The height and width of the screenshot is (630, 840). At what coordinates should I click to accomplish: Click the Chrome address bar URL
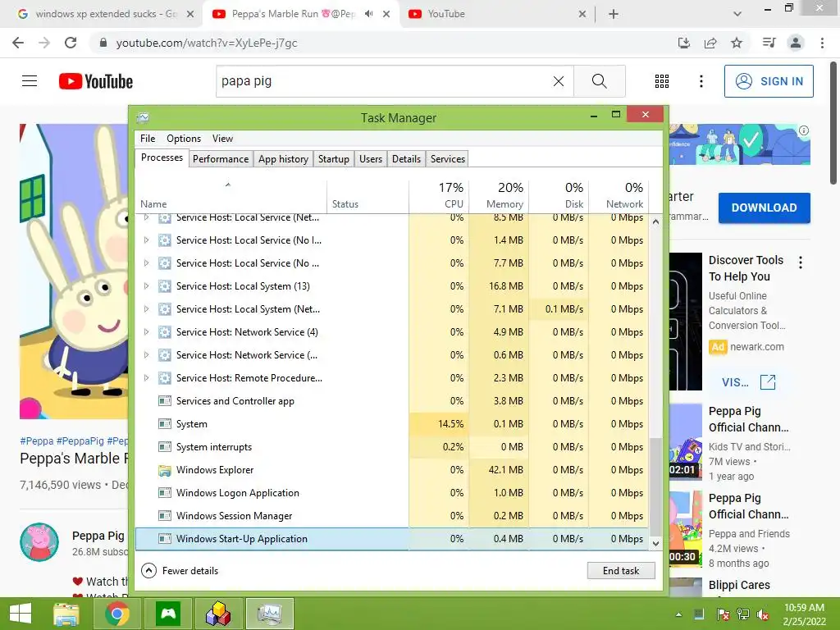(207, 43)
